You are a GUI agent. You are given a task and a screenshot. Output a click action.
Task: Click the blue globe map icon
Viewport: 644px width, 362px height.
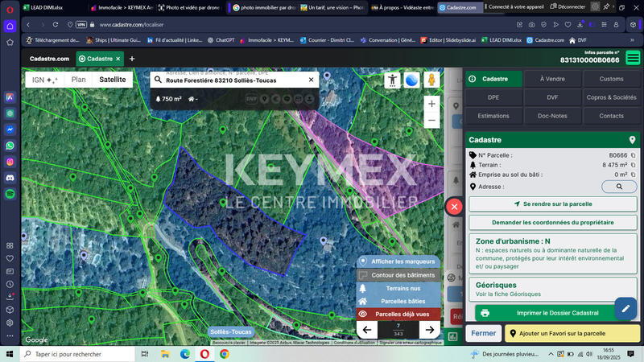coord(411,80)
